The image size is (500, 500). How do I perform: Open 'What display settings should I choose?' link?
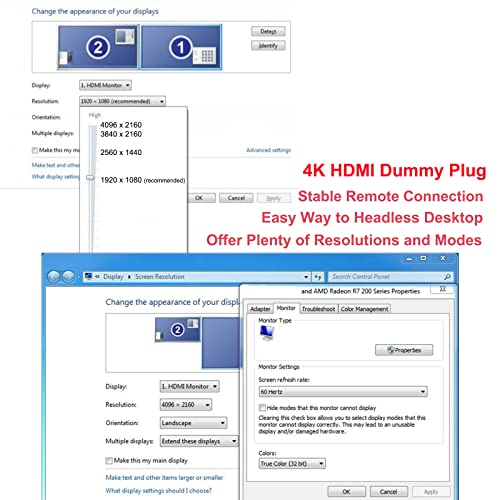159,491
